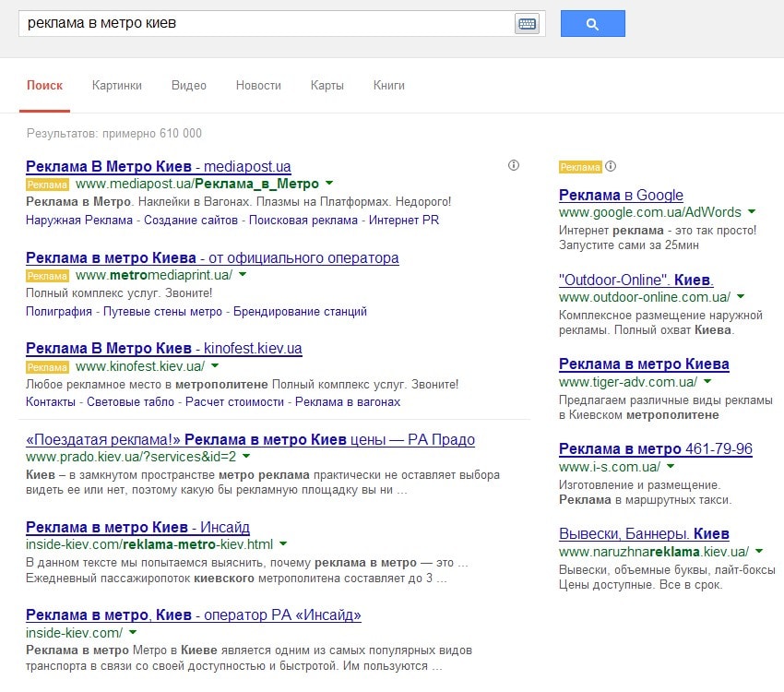Image resolution: width=784 pixels, height=692 pixels.
Task: Click the green URL www.prado.kiev.ua/?services&id=2
Action: [x=131, y=457]
